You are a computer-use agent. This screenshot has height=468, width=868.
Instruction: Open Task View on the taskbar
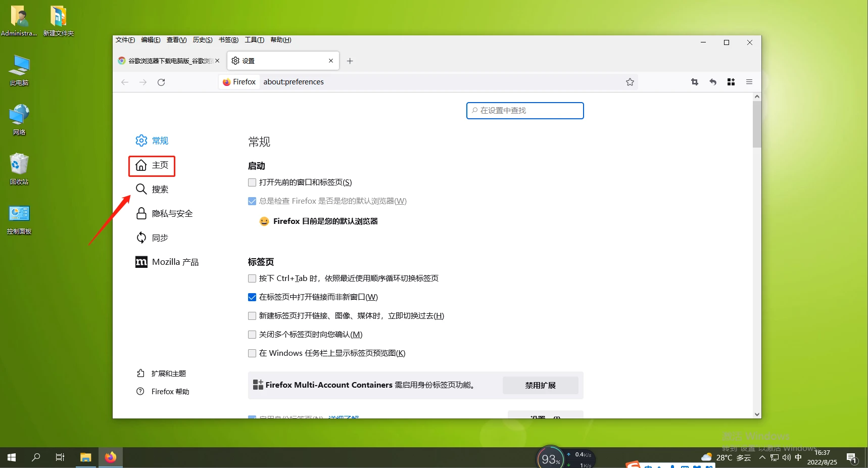pyautogui.click(x=60, y=457)
